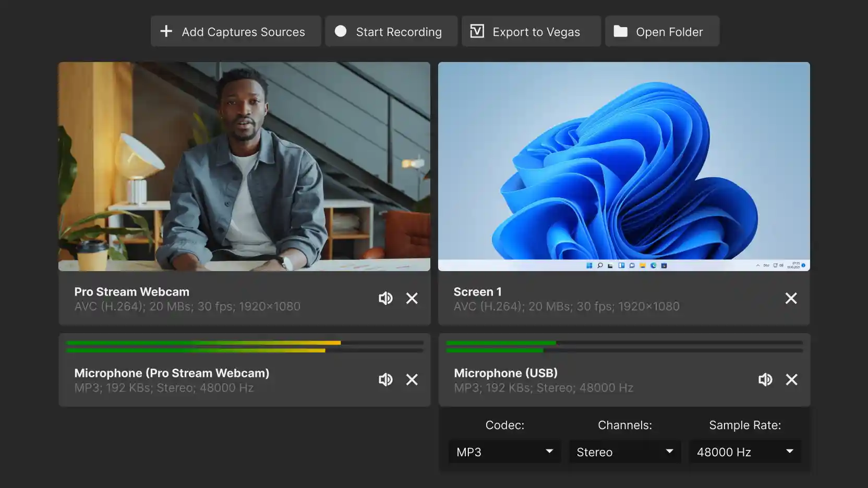868x488 pixels.
Task: Click the Microphone (USB) title text
Action: tap(506, 373)
